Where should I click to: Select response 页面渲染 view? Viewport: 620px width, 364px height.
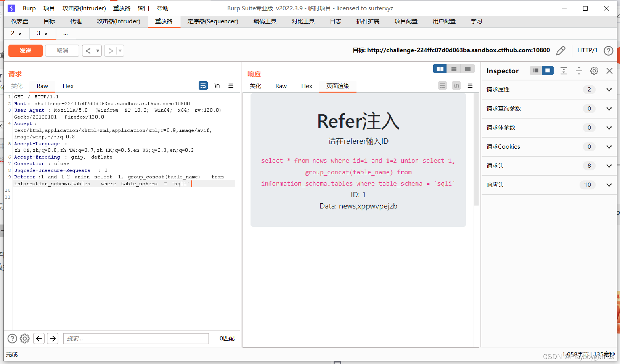coord(338,86)
